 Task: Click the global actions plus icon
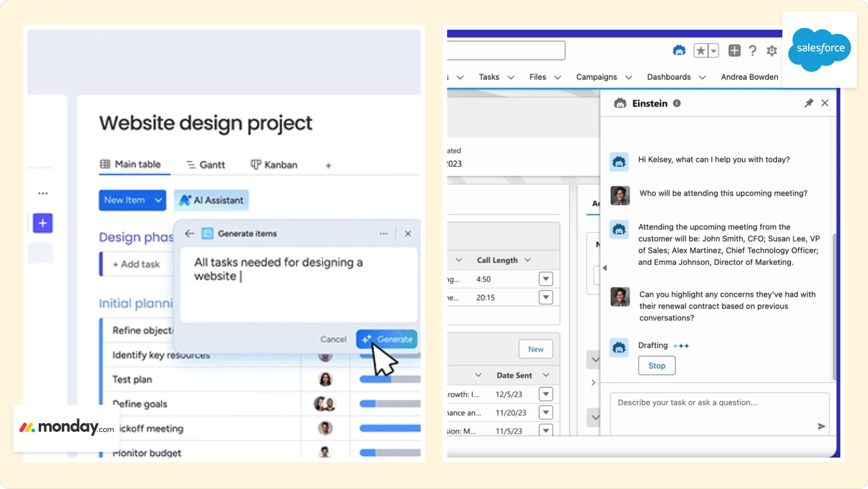[x=734, y=50]
